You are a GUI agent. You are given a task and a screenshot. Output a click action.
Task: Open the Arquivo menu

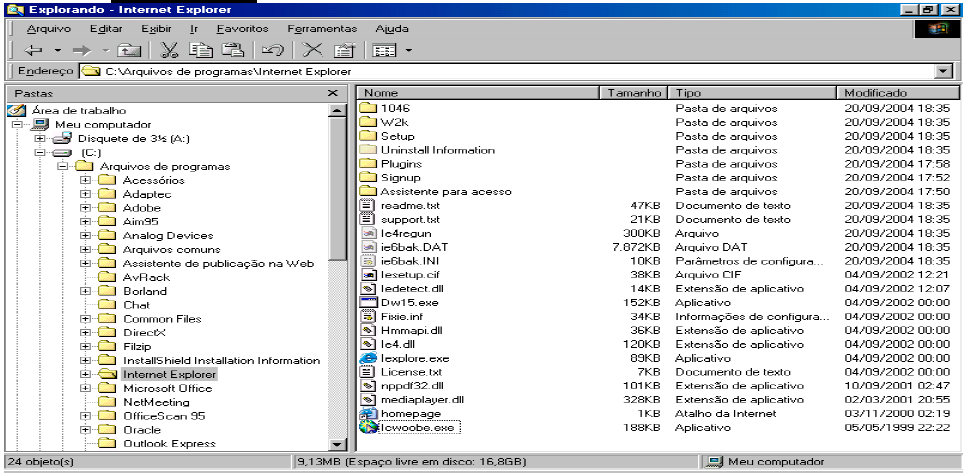49,29
